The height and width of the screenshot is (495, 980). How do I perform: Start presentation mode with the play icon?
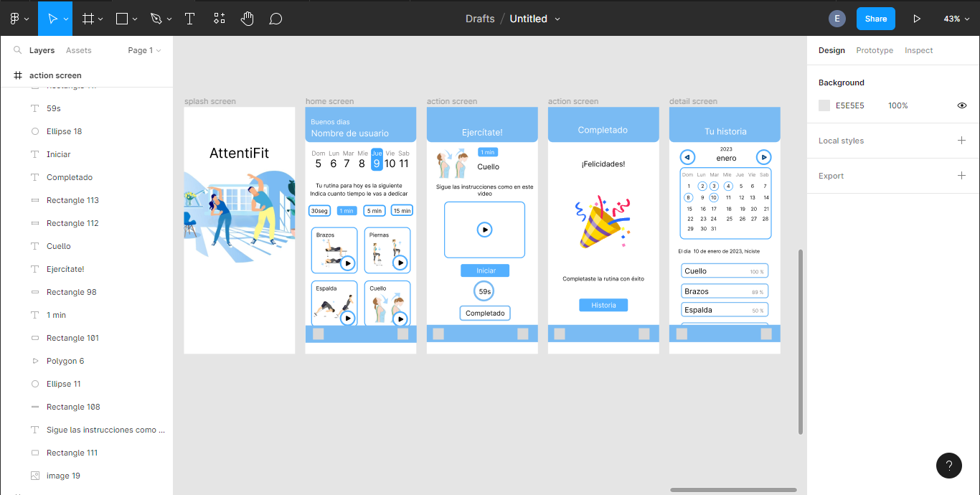[x=917, y=18]
